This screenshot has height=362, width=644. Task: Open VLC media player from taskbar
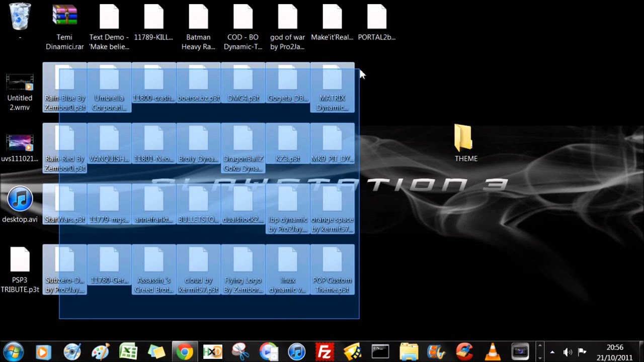(493, 351)
